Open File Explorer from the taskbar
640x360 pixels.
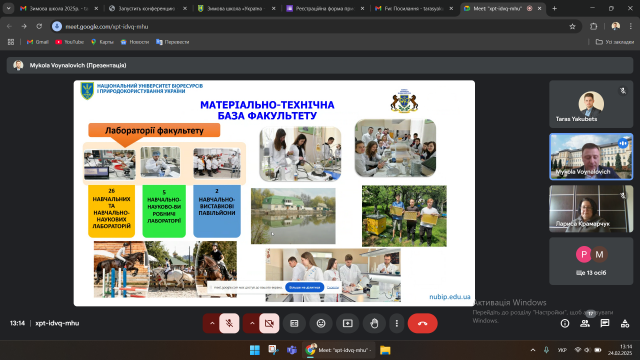point(385,350)
